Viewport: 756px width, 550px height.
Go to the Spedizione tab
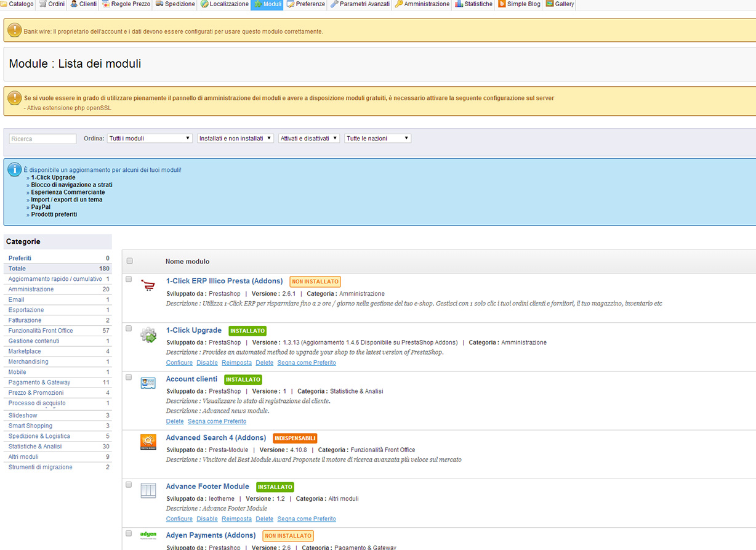click(175, 4)
